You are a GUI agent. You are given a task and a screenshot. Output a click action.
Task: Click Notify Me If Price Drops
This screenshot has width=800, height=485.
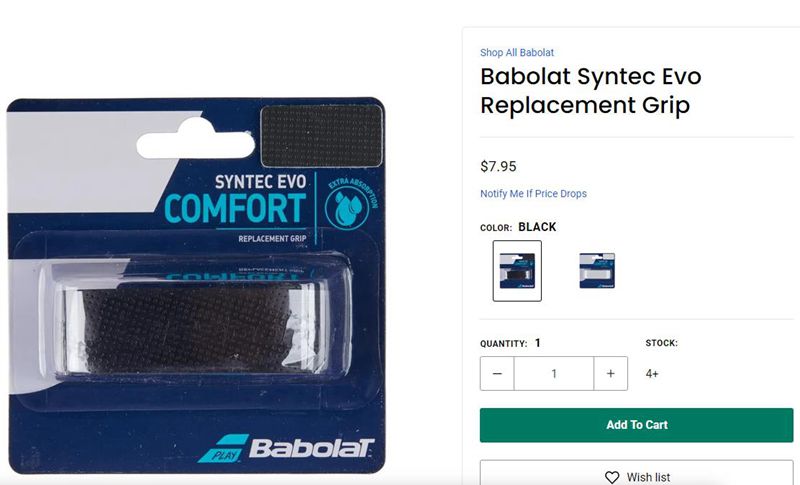coord(533,194)
